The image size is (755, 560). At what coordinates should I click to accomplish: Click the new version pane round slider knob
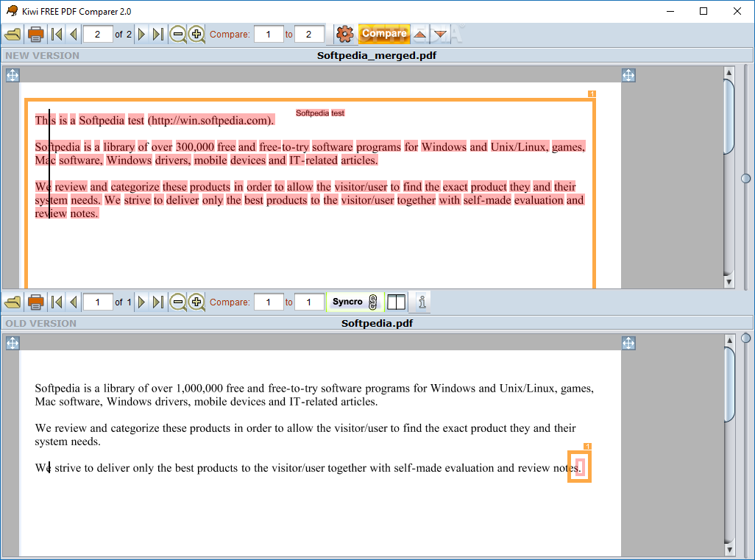746,179
